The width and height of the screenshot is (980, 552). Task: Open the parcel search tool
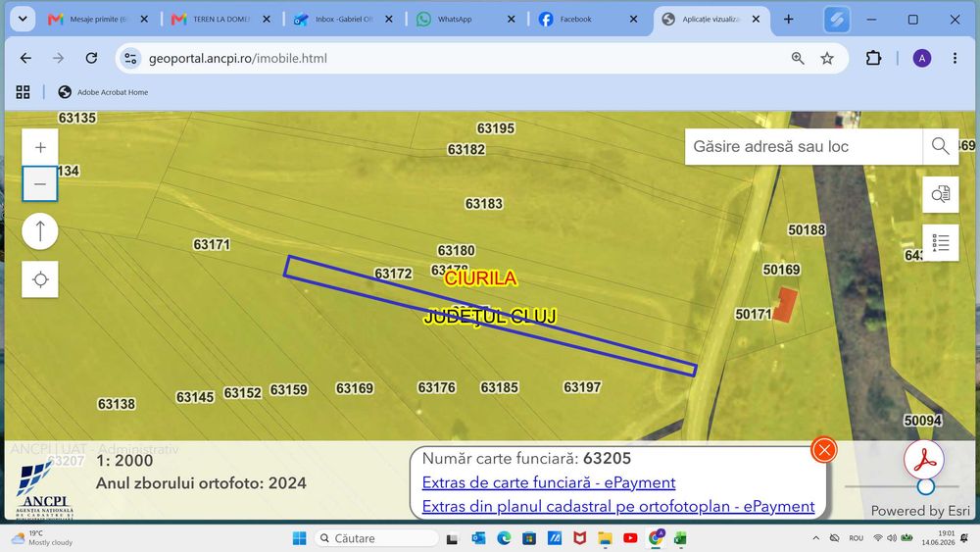point(941,194)
